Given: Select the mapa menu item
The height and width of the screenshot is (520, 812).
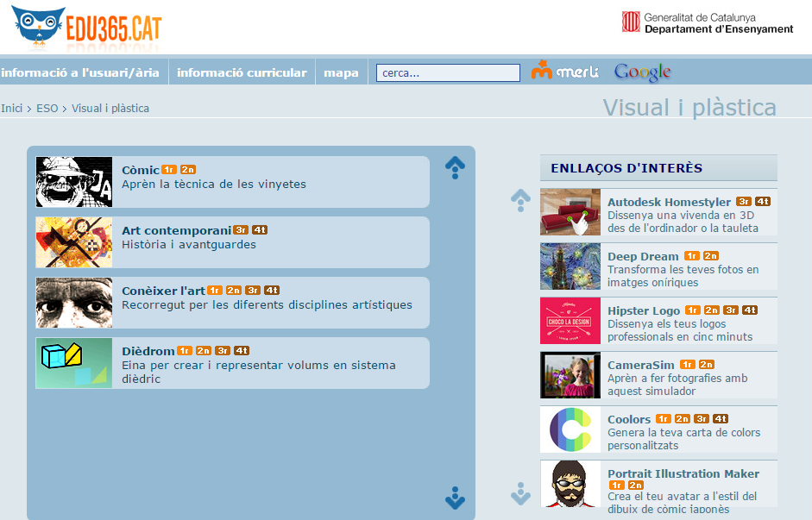Looking at the screenshot, I should click(341, 72).
